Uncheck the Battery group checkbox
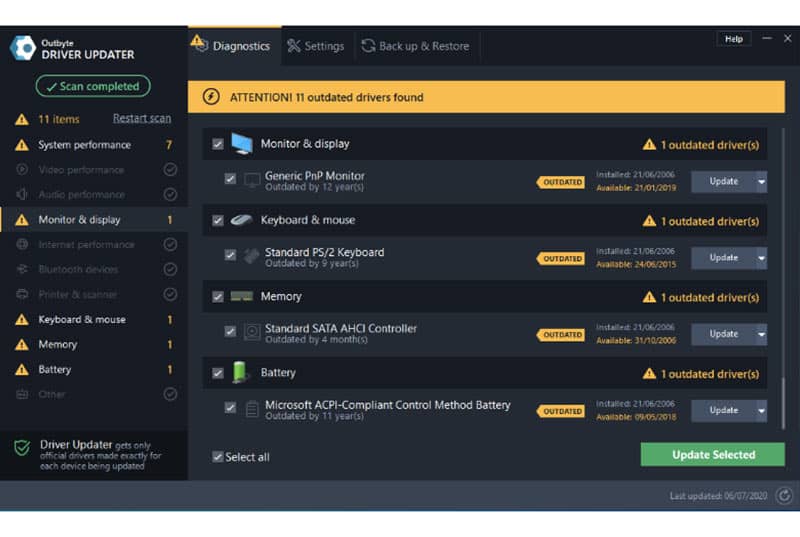The width and height of the screenshot is (800, 537). 218,373
